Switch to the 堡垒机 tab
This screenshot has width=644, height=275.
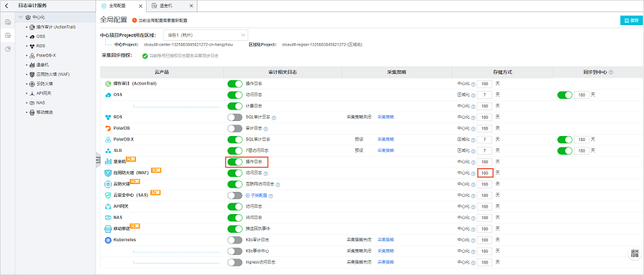point(166,6)
